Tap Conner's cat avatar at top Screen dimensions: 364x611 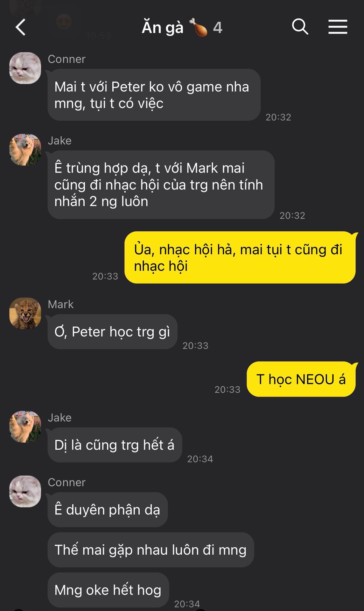(x=25, y=68)
